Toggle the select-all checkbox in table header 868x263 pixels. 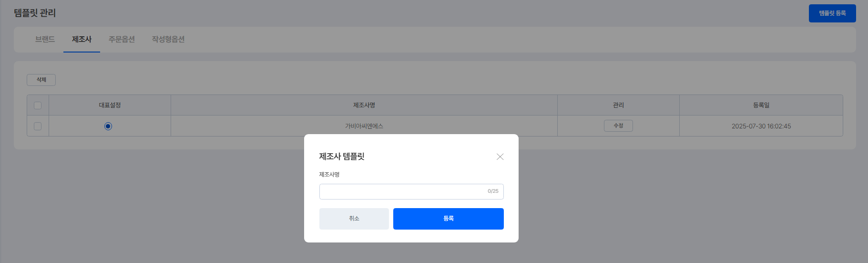pyautogui.click(x=38, y=105)
